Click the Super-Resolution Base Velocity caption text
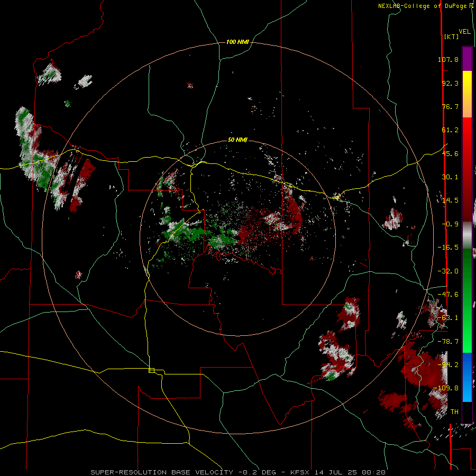Image resolution: width=476 pixels, height=476 pixels. click(238, 472)
